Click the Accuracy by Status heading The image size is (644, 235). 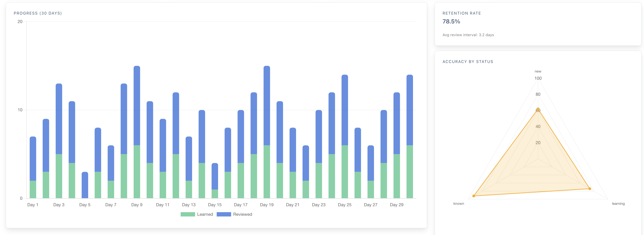[467, 62]
